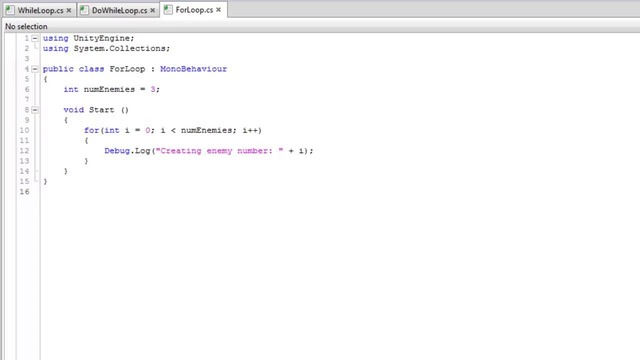Image resolution: width=640 pixels, height=360 pixels.
Task: Collapse the ForLoop class fold at line 4
Action: tap(35, 69)
